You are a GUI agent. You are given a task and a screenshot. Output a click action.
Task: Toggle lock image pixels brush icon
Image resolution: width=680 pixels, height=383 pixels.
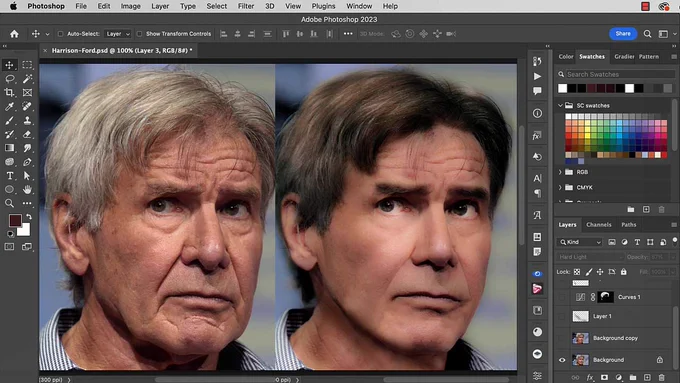(x=588, y=272)
